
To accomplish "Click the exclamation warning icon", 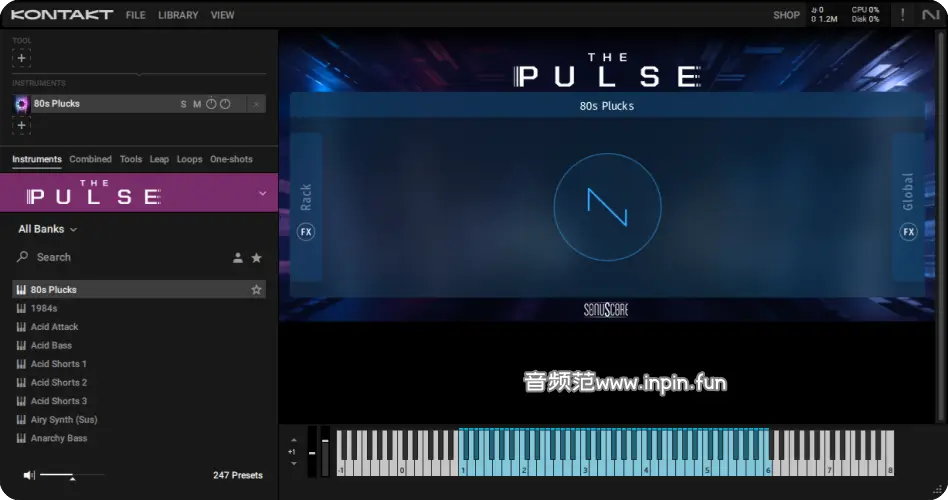I will tap(903, 15).
